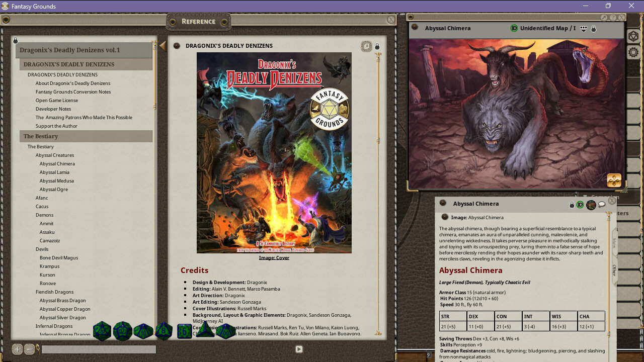
Task: Click the Abyssal Chimera token portrait icon
Action: [x=591, y=205]
